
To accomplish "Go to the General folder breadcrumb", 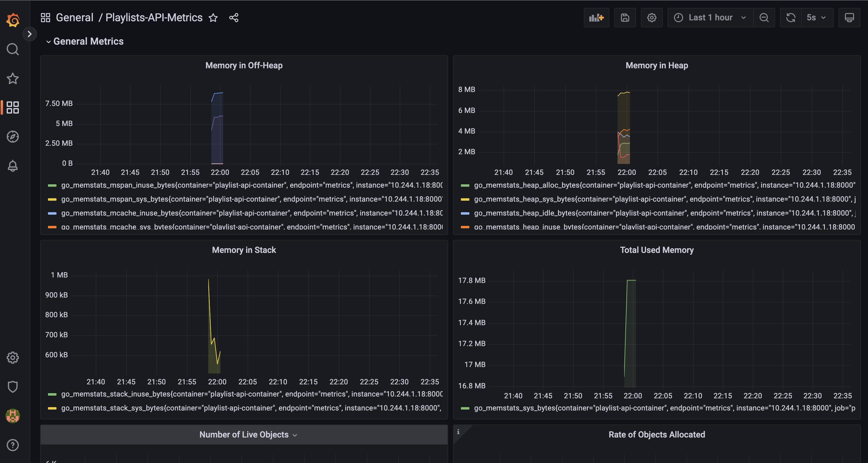I will point(74,18).
